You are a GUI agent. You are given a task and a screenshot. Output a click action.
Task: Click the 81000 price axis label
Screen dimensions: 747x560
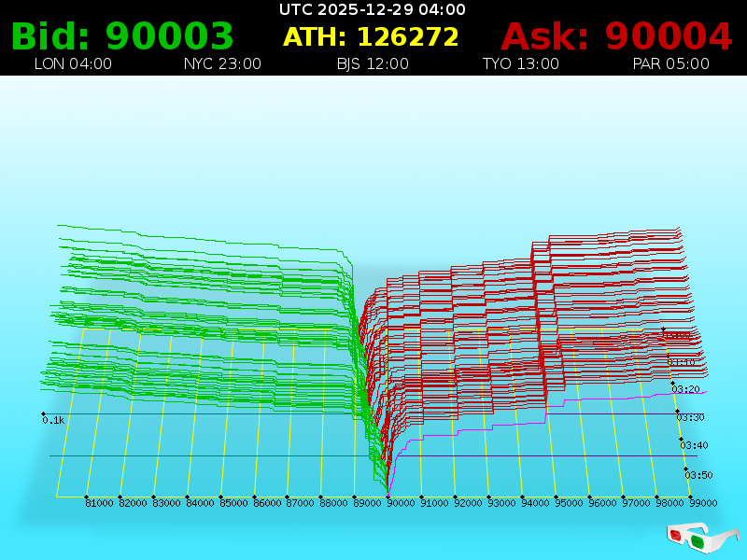click(x=99, y=503)
